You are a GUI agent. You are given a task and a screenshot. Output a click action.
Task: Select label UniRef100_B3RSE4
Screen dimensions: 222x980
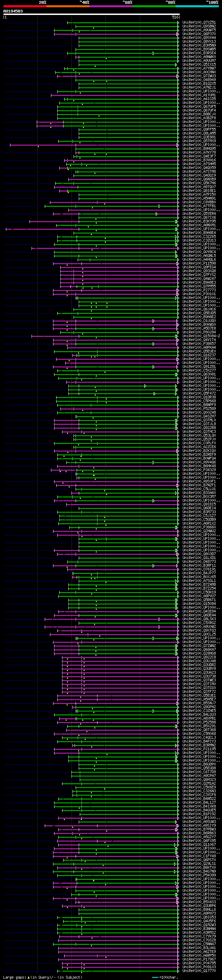[199, 53]
